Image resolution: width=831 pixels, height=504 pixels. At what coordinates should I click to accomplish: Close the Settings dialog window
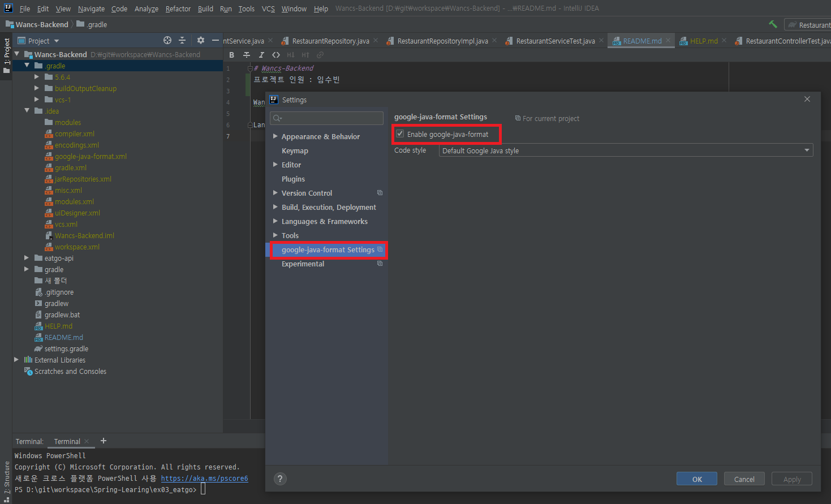pyautogui.click(x=807, y=99)
